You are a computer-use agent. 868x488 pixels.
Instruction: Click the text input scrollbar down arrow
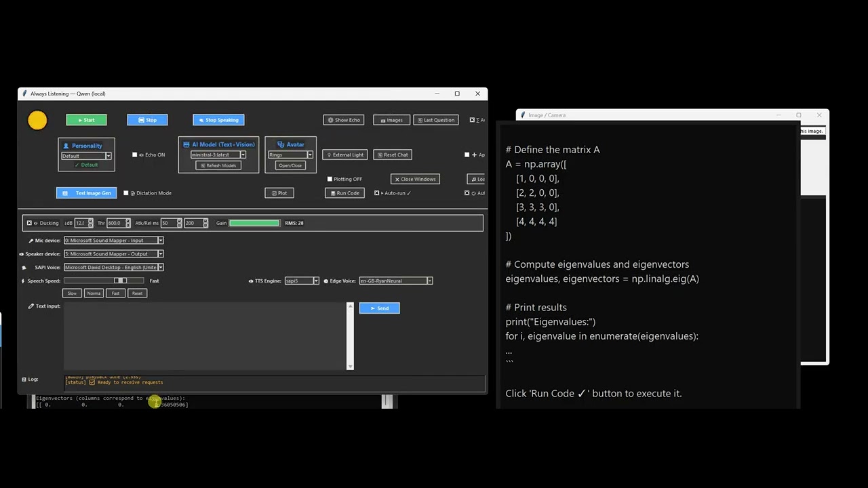click(350, 367)
